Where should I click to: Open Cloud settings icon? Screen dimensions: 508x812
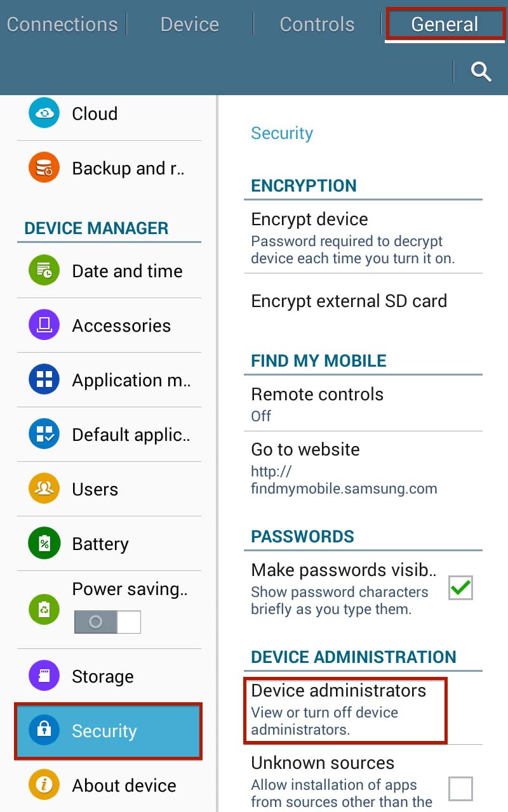pyautogui.click(x=44, y=113)
